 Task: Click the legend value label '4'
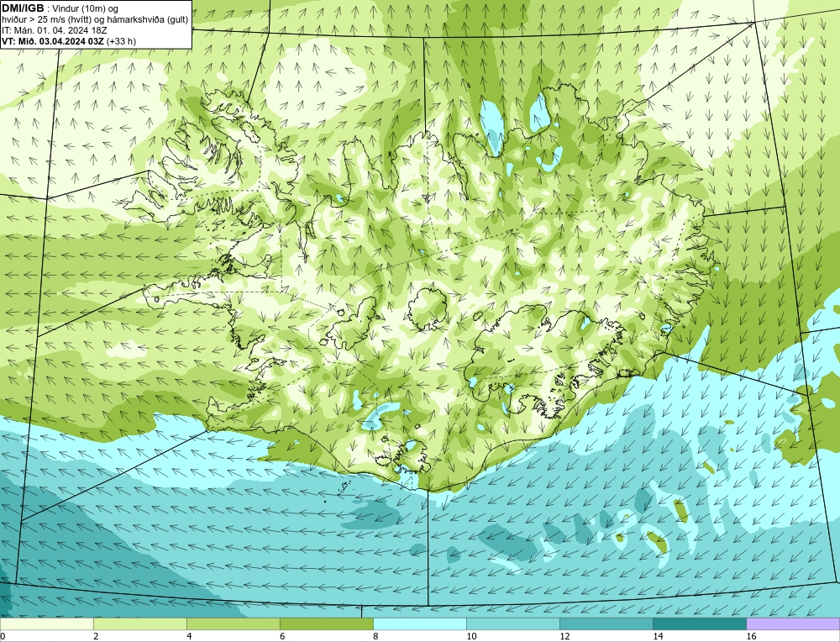click(189, 636)
